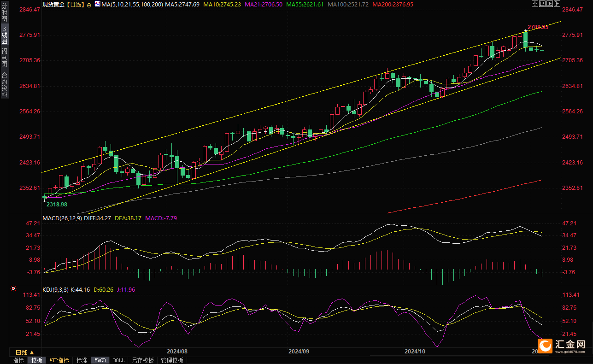Select the MACD template

100,360
